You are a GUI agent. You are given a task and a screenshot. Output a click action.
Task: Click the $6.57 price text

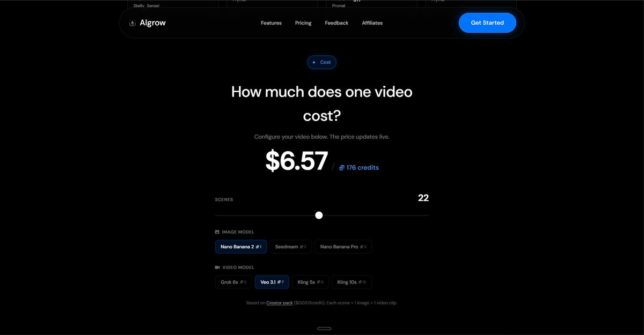coord(297,161)
